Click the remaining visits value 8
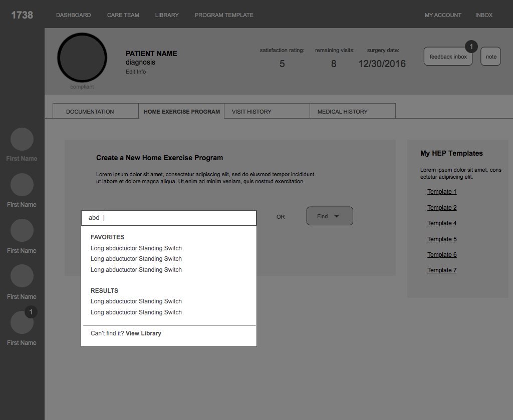The width and height of the screenshot is (513, 420). pyautogui.click(x=334, y=64)
